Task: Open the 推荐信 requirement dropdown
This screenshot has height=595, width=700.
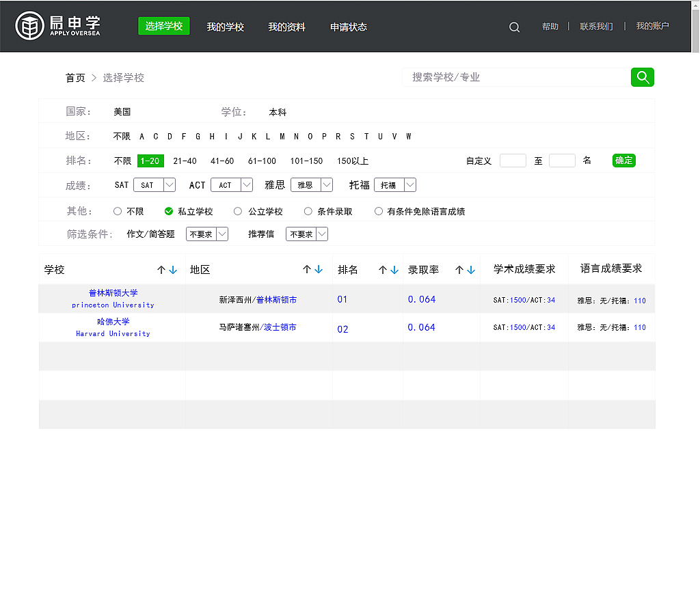Action: [307, 234]
